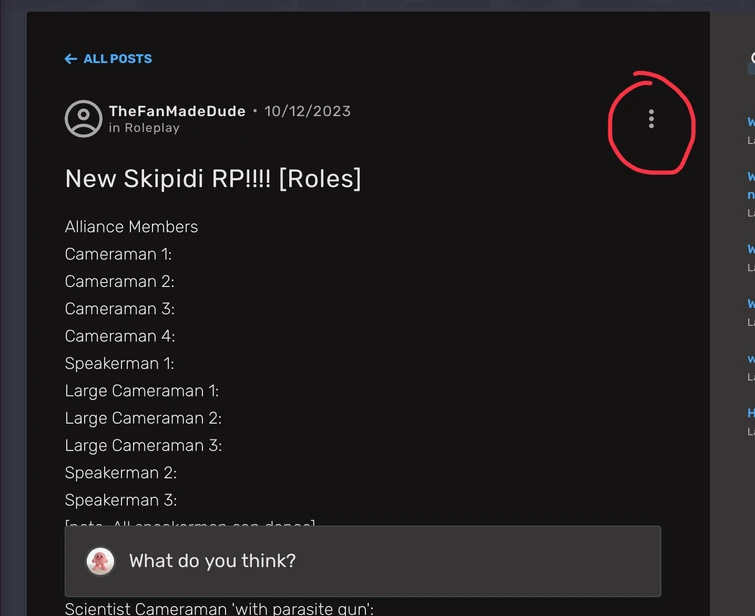Screen dimensions: 755x616
Task: Click the Cameraman 1: line
Action: click(x=118, y=254)
